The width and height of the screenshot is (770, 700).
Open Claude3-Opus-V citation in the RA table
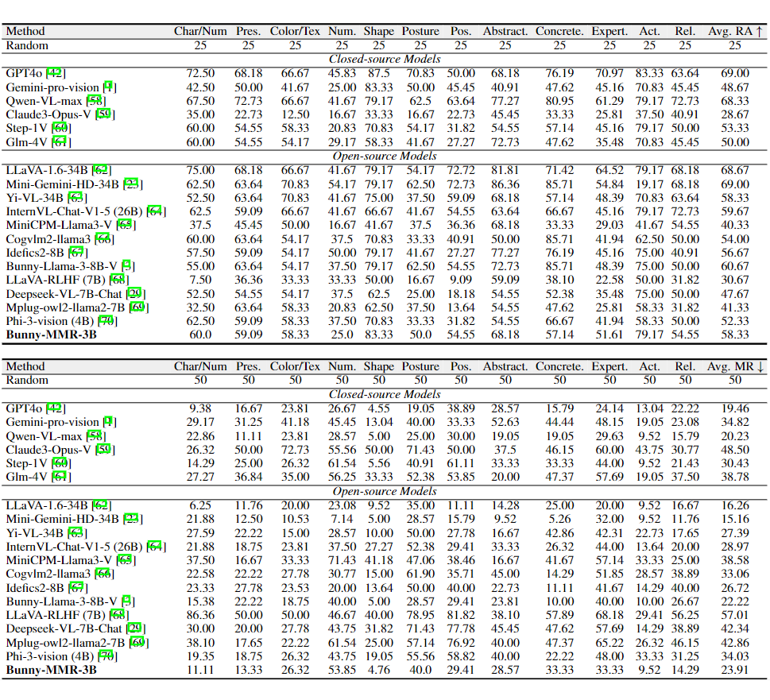pos(104,114)
